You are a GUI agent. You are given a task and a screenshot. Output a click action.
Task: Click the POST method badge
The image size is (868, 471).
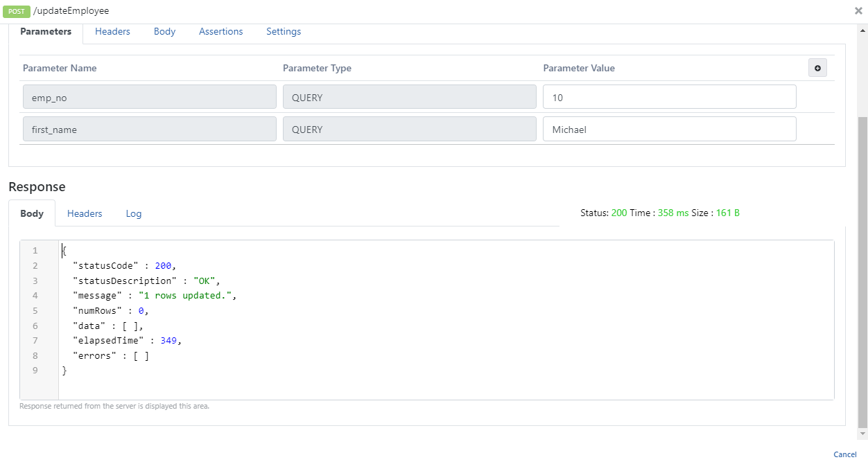click(17, 11)
